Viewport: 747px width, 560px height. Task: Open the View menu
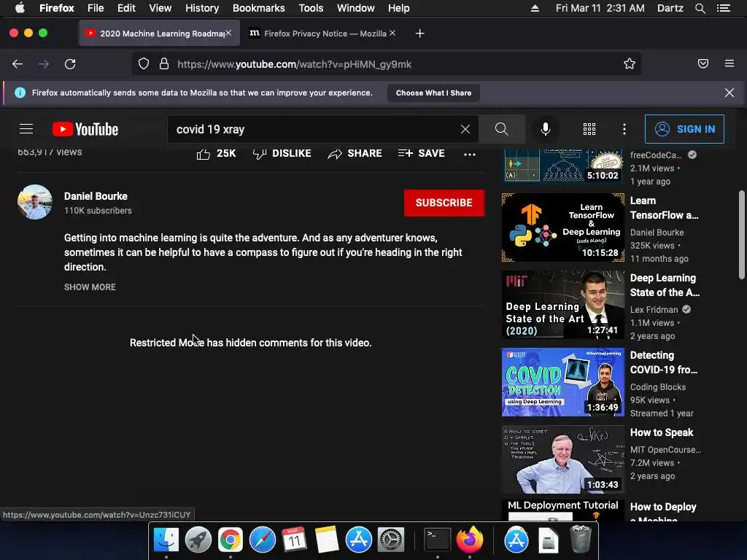(160, 8)
